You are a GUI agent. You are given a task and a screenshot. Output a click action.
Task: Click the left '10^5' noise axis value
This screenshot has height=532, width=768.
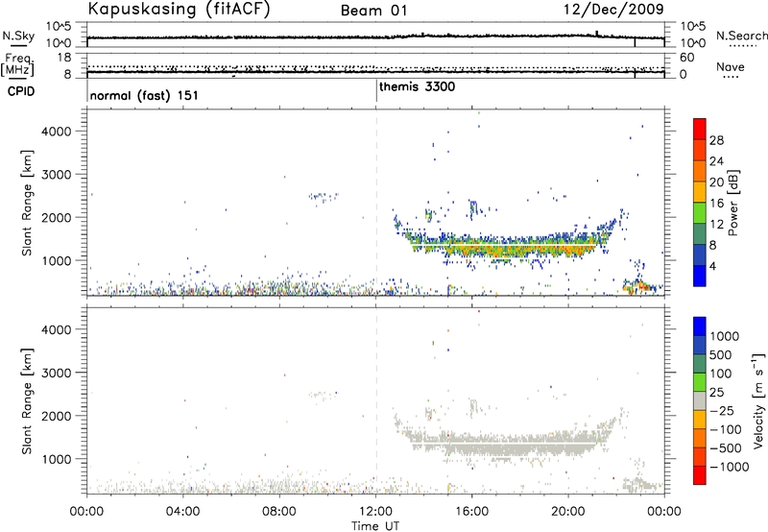coord(60,26)
